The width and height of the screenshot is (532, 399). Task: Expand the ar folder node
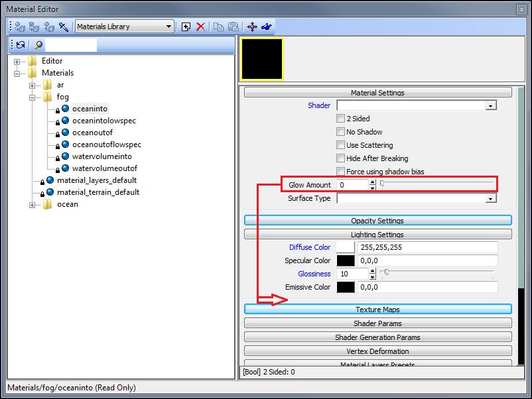[x=32, y=85]
